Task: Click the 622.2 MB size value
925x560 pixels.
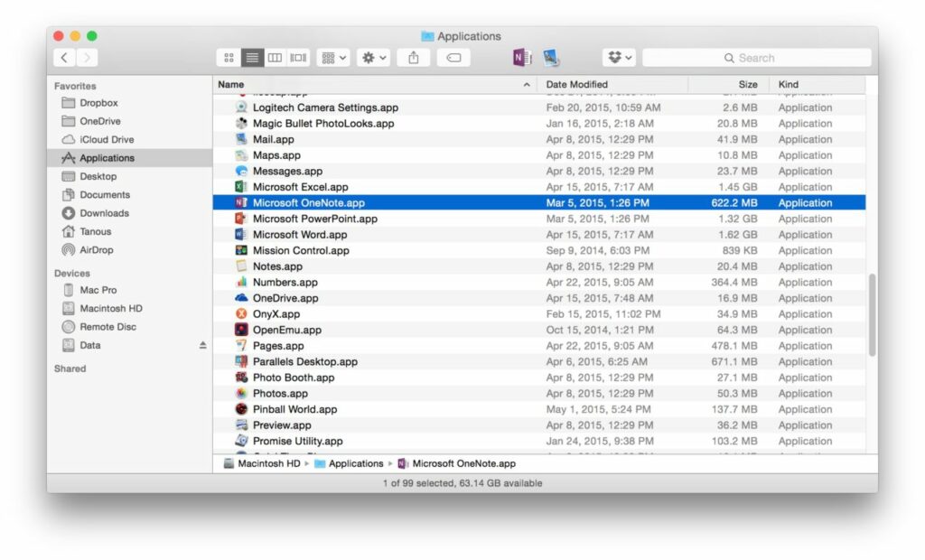Action: 733,202
